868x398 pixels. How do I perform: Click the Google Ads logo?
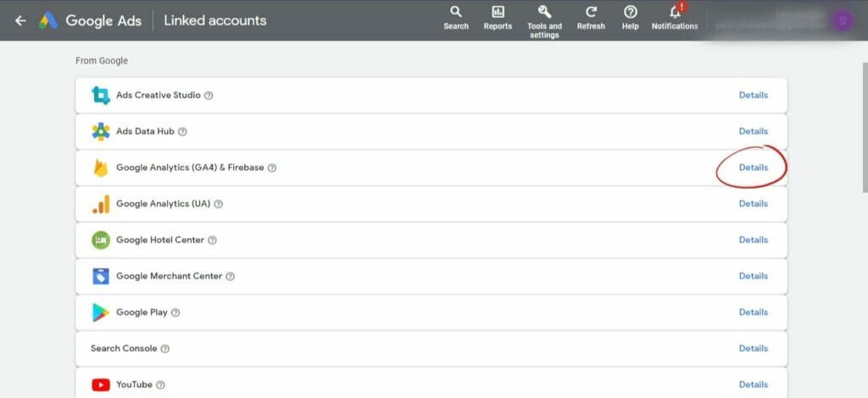pyautogui.click(x=48, y=20)
